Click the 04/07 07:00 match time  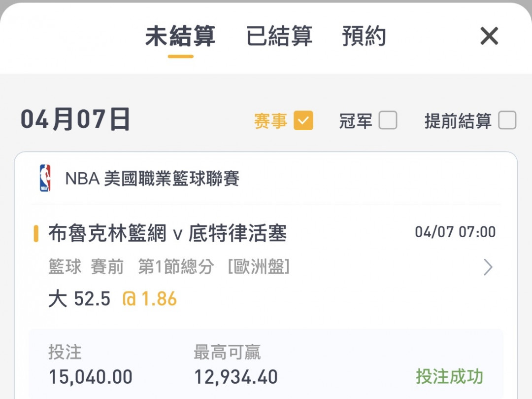pos(455,232)
